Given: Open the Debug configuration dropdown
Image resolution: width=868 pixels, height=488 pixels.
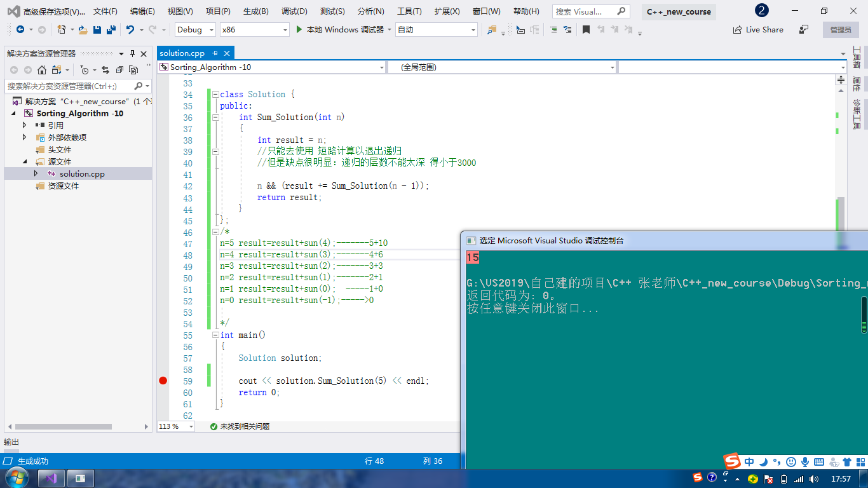Looking at the screenshot, I should tap(196, 30).
